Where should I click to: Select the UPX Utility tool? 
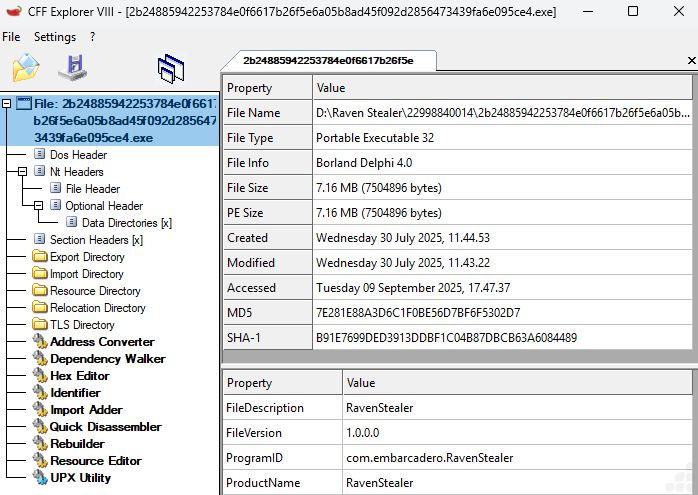click(x=80, y=478)
